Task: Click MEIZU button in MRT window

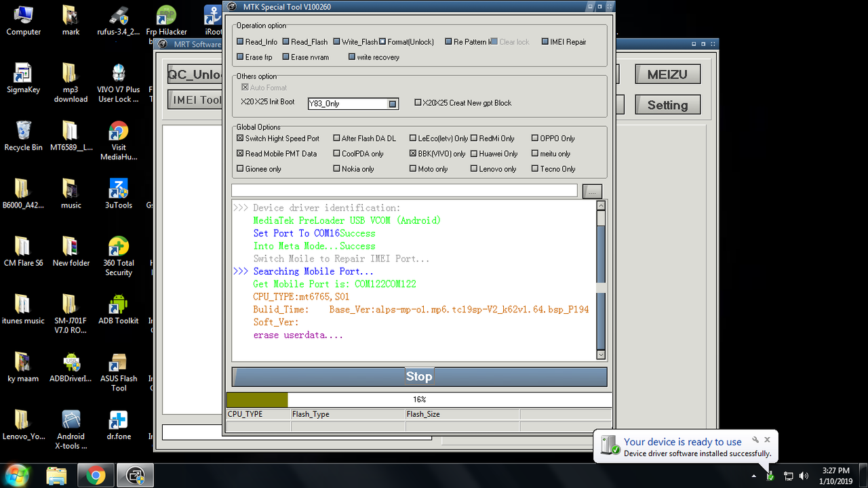Action: 667,75
